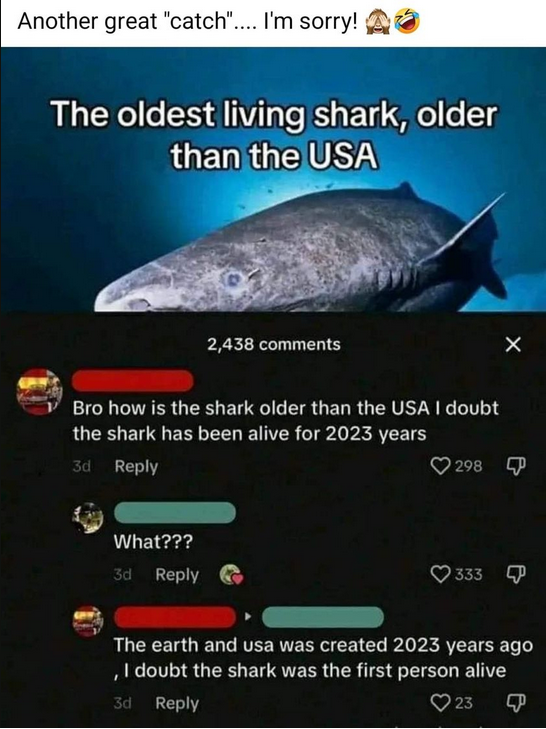Dislike the 'What???' comment
The image size is (546, 729).
516,575
